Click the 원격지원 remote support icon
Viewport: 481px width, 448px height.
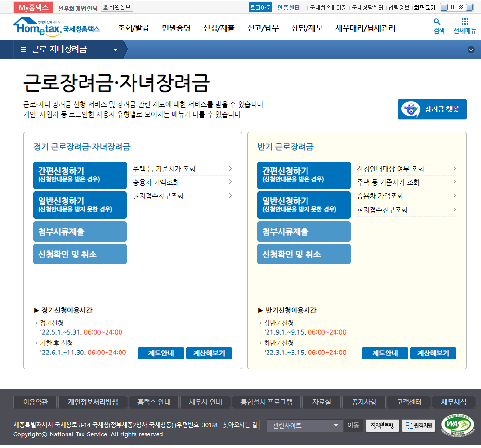419,425
